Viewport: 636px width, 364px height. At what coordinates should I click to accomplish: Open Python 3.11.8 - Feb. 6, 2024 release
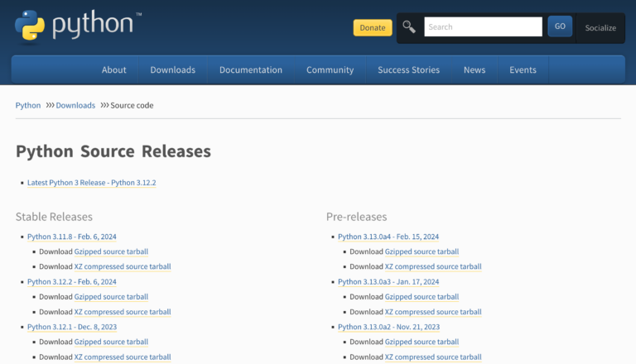click(x=72, y=237)
